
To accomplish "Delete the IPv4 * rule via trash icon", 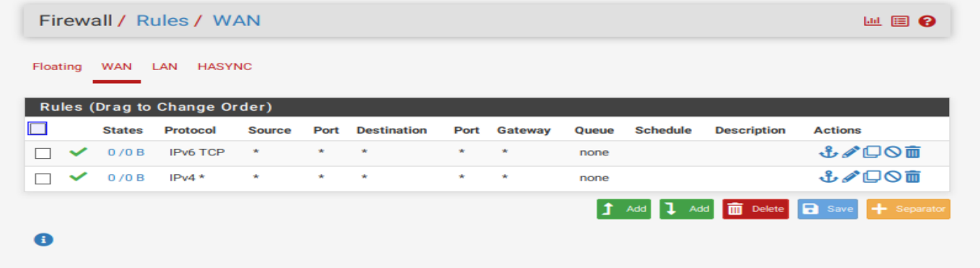I will [x=913, y=177].
